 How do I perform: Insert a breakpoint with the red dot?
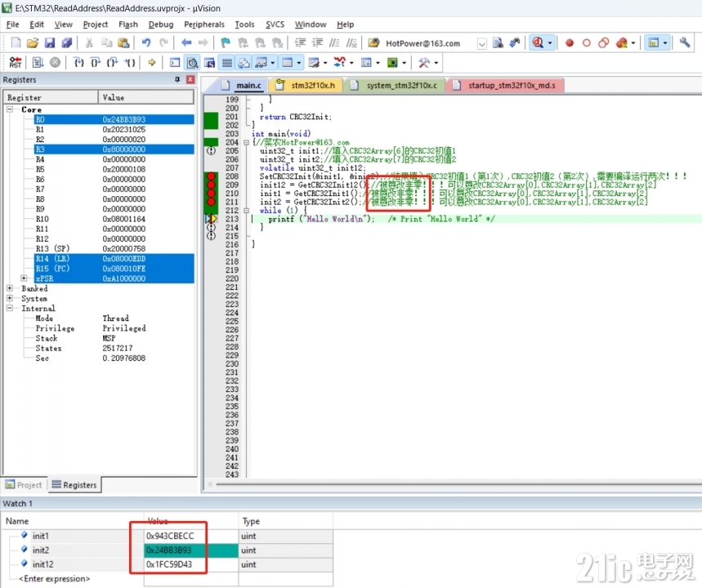click(x=570, y=43)
